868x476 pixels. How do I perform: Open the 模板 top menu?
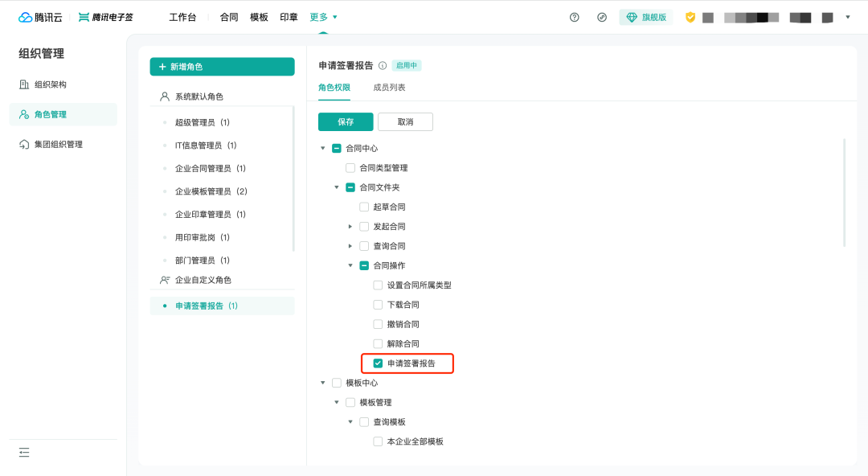(x=259, y=17)
